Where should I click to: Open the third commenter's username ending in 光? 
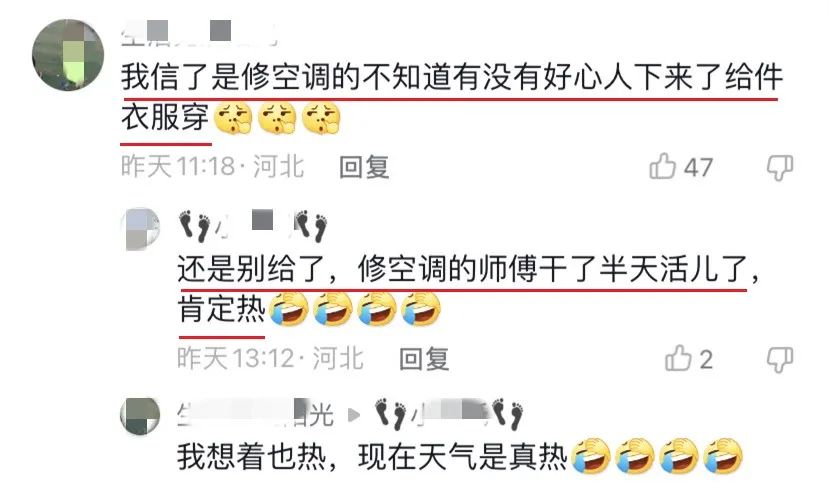pos(256,414)
